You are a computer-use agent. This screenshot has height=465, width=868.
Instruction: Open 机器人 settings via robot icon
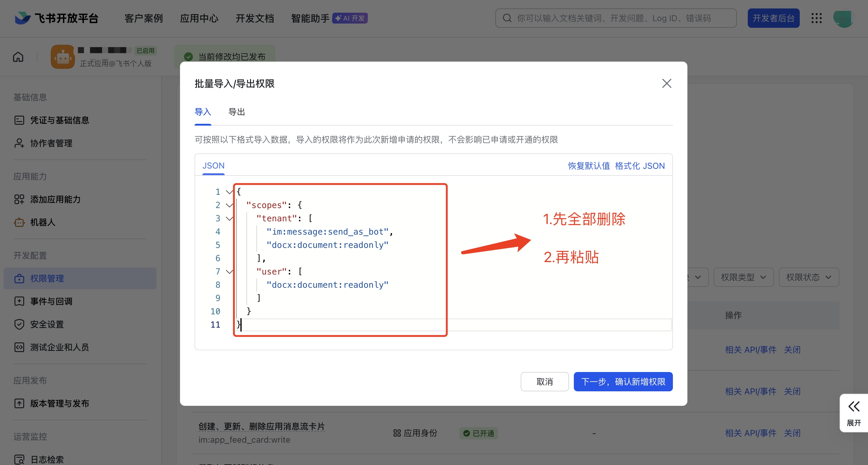tap(19, 222)
